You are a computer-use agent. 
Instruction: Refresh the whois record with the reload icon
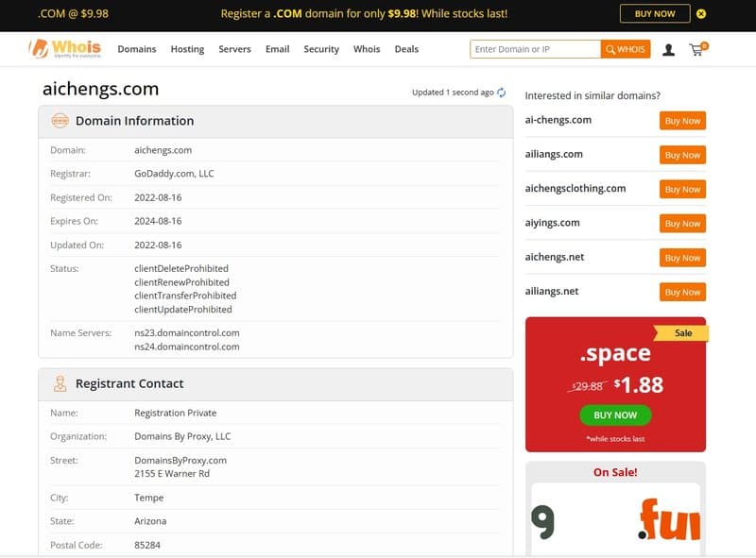(x=502, y=93)
